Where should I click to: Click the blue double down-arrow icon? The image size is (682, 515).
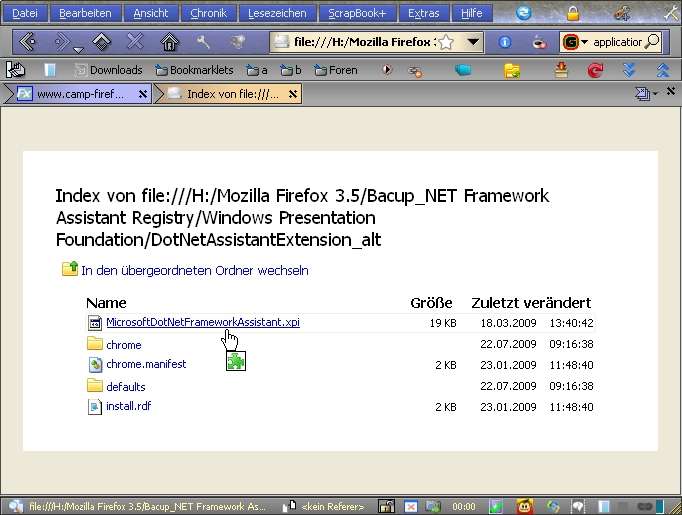coord(629,70)
